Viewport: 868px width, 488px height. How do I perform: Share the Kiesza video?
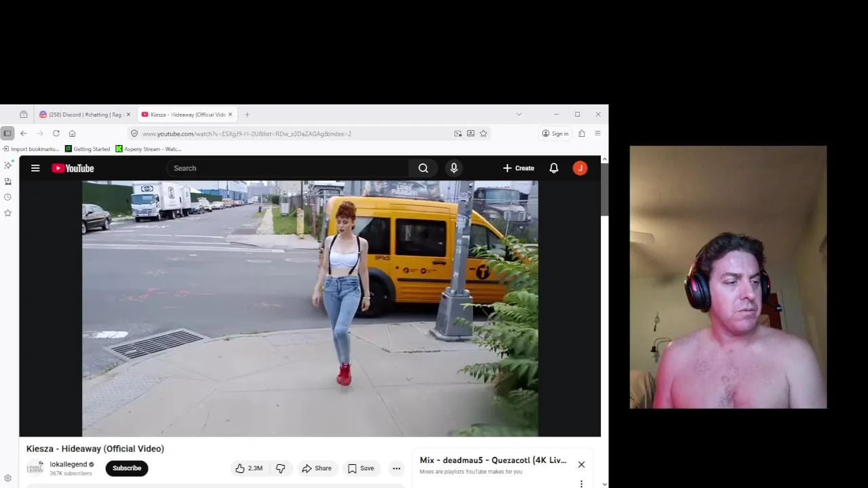tap(317, 468)
